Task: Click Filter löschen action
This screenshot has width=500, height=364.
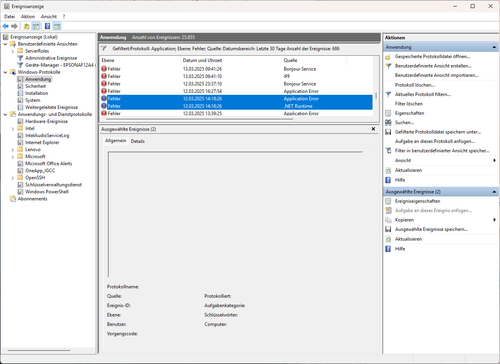Action: pyautogui.click(x=409, y=104)
